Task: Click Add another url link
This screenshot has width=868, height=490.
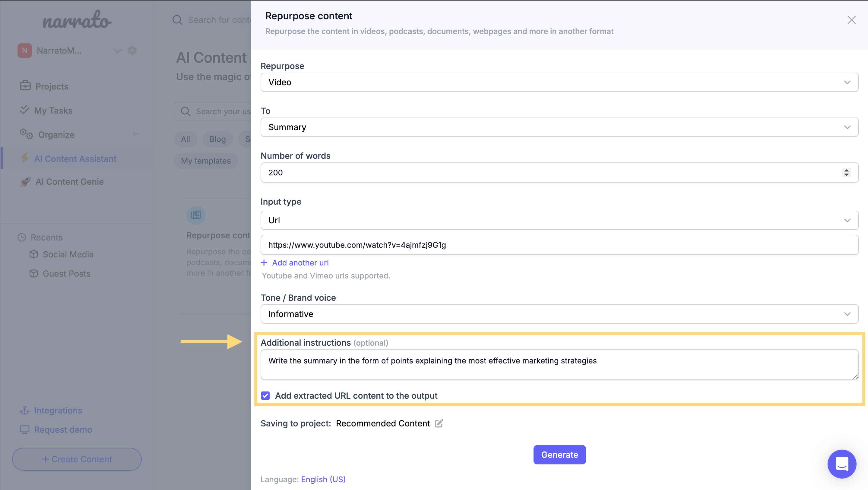Action: (x=300, y=263)
